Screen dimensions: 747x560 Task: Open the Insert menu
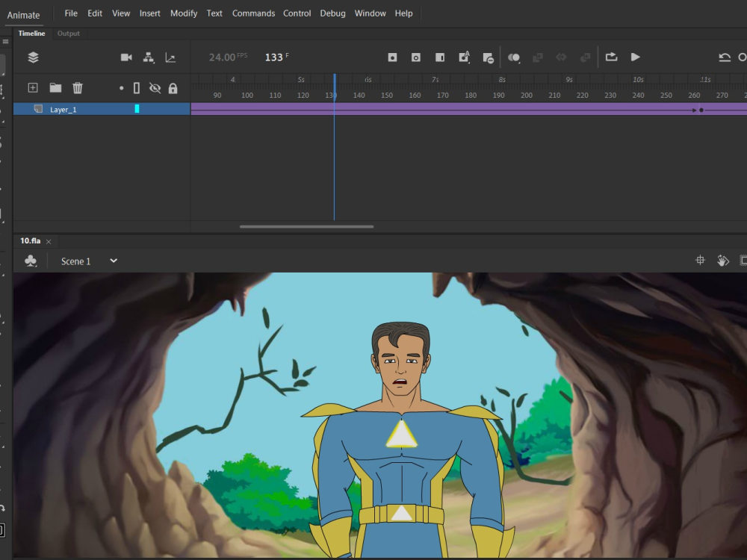[149, 13]
